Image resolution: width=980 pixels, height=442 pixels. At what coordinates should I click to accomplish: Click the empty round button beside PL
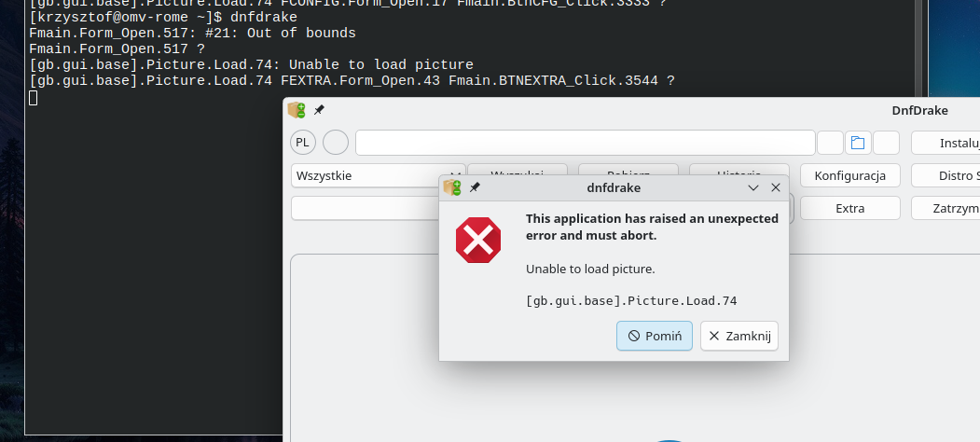(336, 143)
